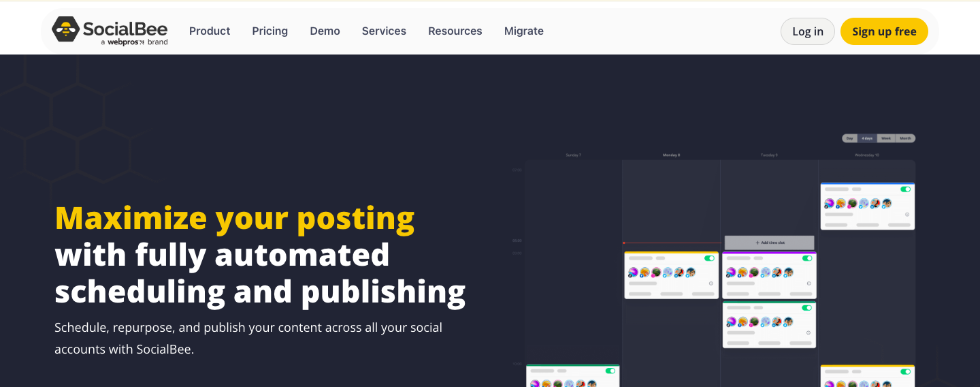Click the Log in button
The height and width of the screenshot is (387, 980).
tap(808, 31)
